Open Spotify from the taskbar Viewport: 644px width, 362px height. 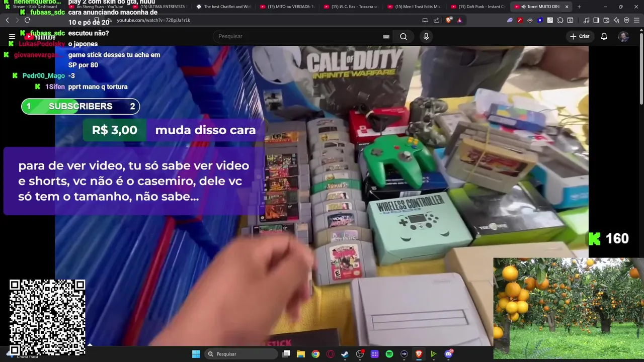[389, 354]
